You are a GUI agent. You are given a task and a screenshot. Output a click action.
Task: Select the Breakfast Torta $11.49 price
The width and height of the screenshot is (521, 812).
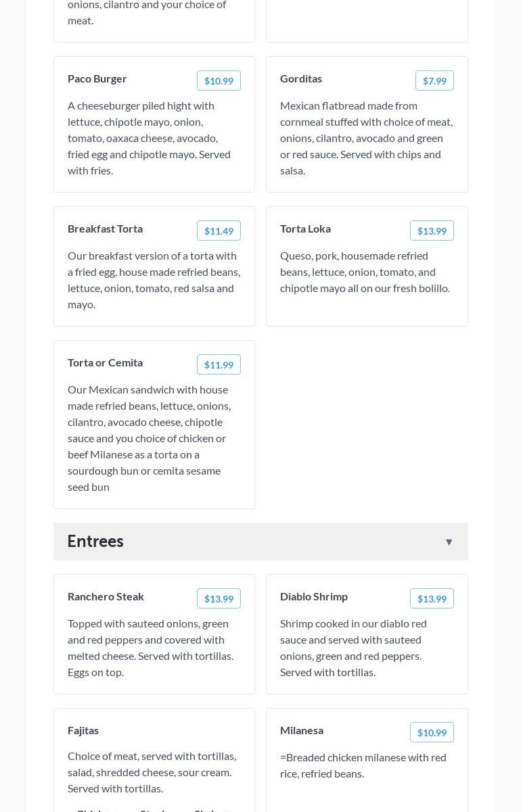[219, 231]
